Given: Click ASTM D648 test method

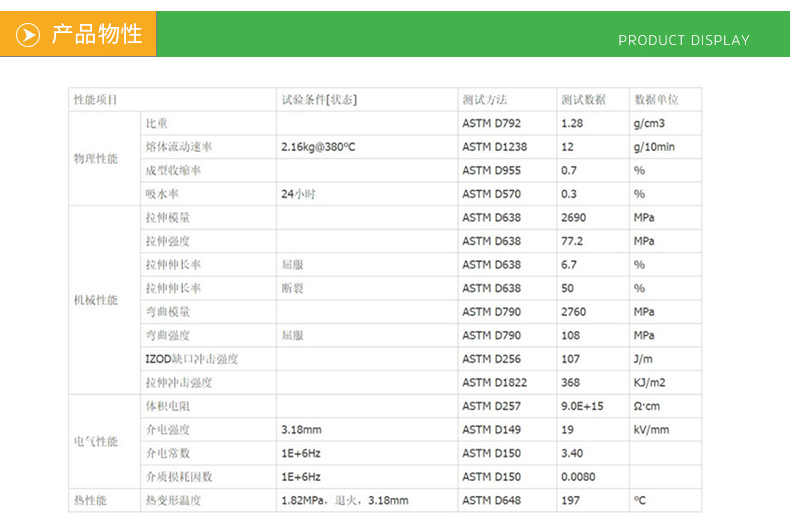Looking at the screenshot, I should (x=491, y=500).
